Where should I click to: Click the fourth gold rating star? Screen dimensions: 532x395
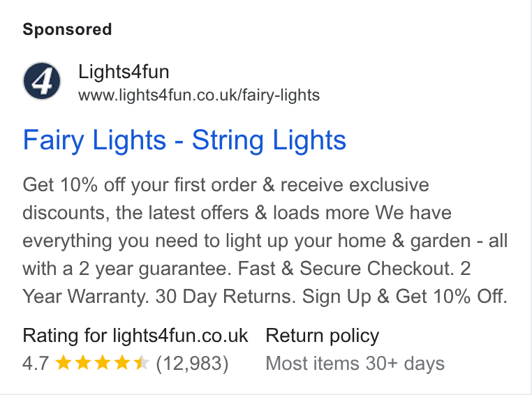122,362
